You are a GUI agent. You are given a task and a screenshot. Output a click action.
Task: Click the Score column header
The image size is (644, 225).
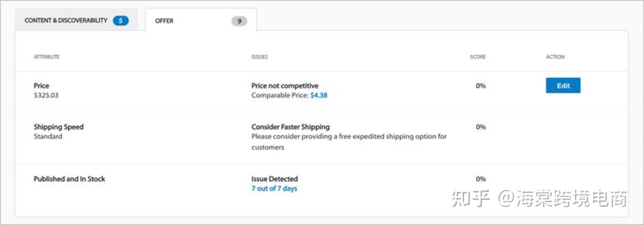pyautogui.click(x=478, y=57)
